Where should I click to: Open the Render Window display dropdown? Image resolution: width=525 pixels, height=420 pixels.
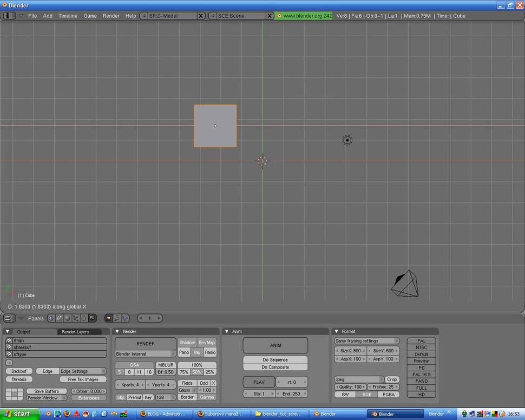[x=47, y=398]
